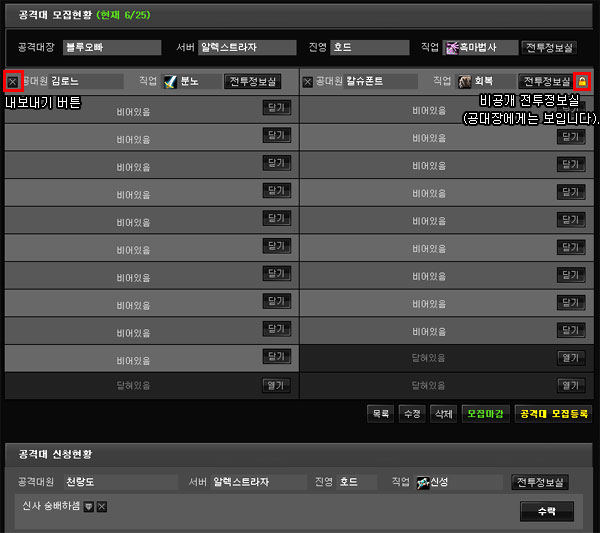Click the yellow 공격대 모집등록 button
Screen dimensions: 600x533
click(553, 412)
